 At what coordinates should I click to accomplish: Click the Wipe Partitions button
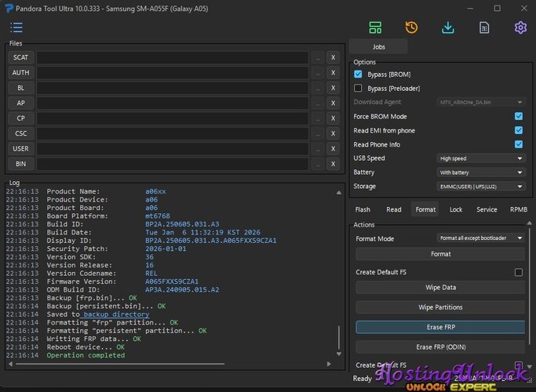[440, 307]
